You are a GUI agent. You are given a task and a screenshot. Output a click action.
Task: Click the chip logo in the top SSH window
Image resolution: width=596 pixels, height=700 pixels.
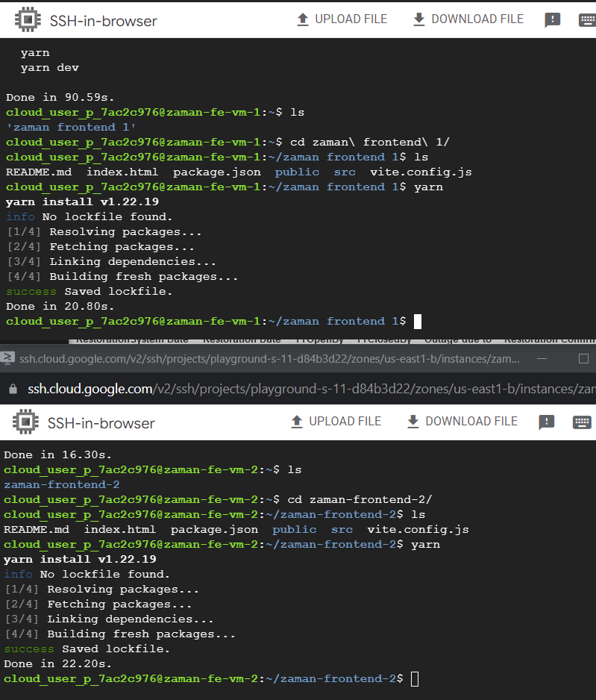(28, 20)
